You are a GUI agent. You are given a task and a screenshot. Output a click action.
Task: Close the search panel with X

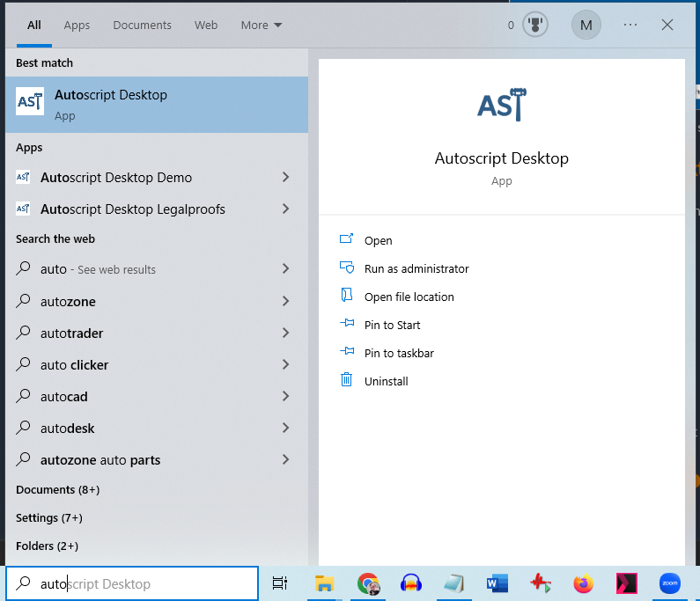click(x=667, y=25)
